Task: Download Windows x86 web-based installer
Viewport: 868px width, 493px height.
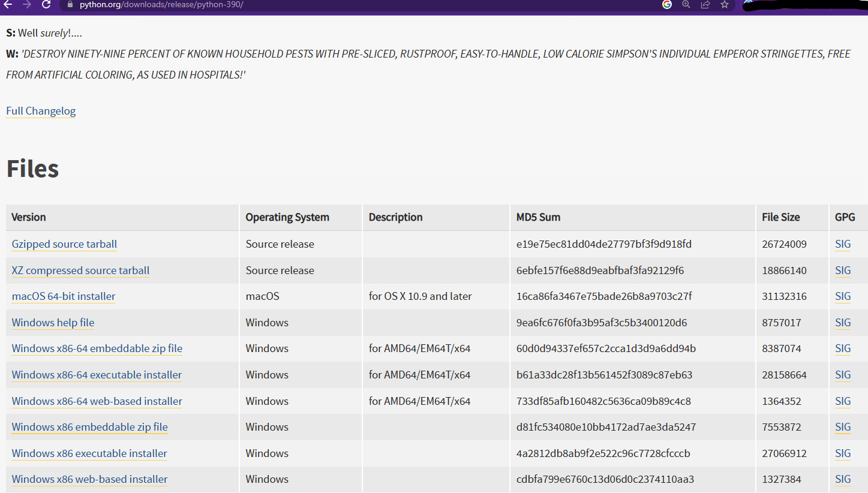Action: click(89, 479)
